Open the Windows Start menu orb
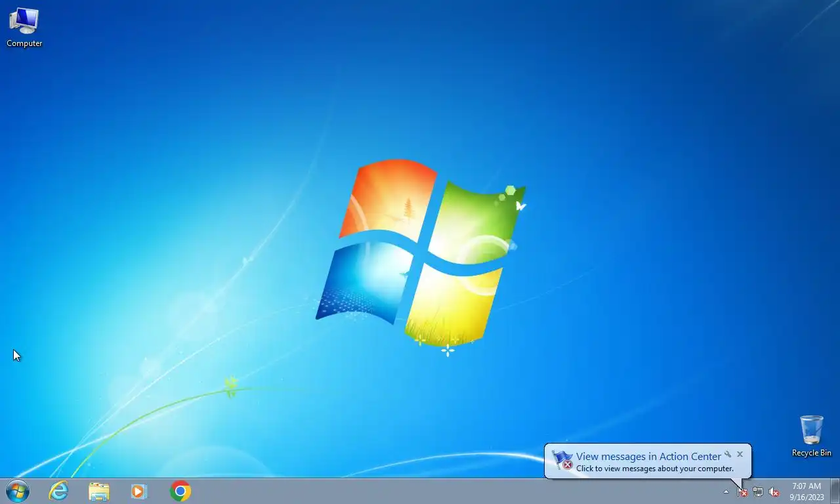840x504 pixels. pyautogui.click(x=17, y=491)
